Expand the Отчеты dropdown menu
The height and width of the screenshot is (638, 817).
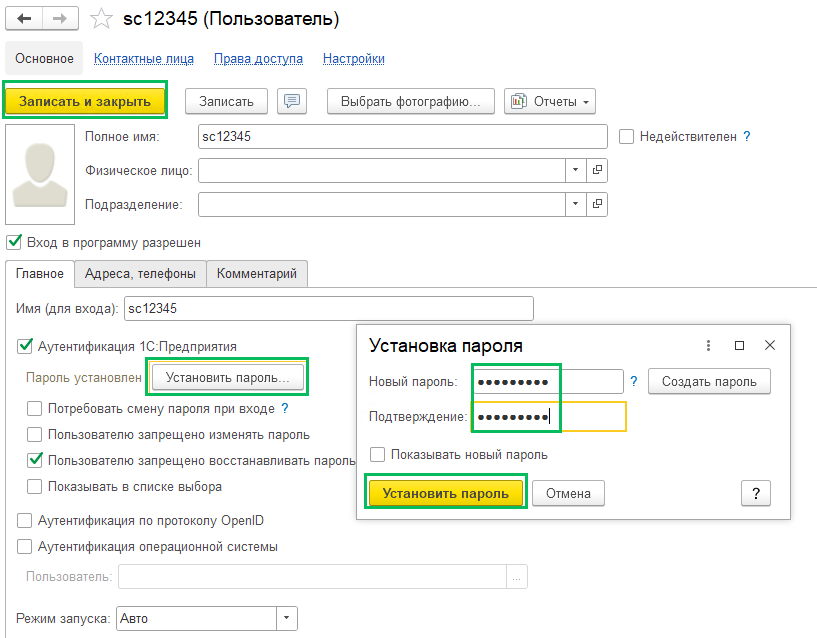coord(549,101)
